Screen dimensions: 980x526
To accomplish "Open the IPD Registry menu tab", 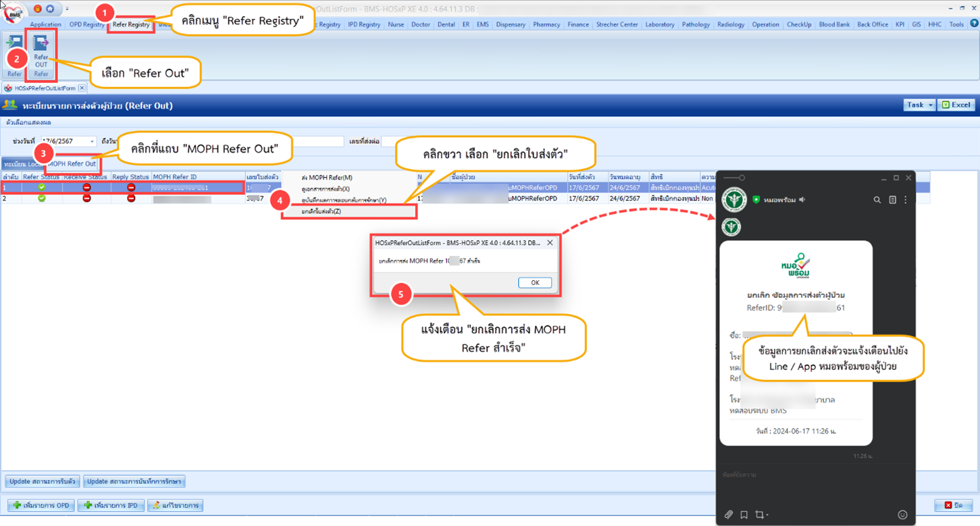I will coord(364,24).
